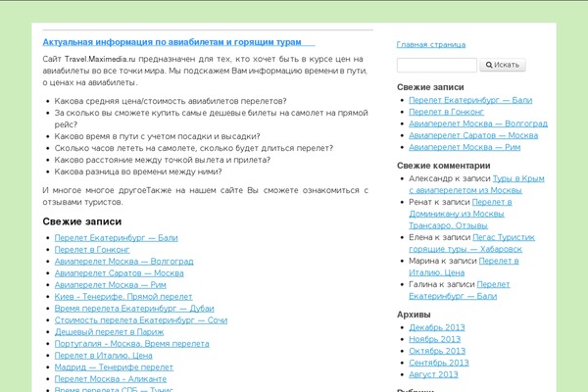
Task: Open main list link 'Авиаперелет Москва — Волгоград'
Action: pyautogui.click(x=123, y=262)
